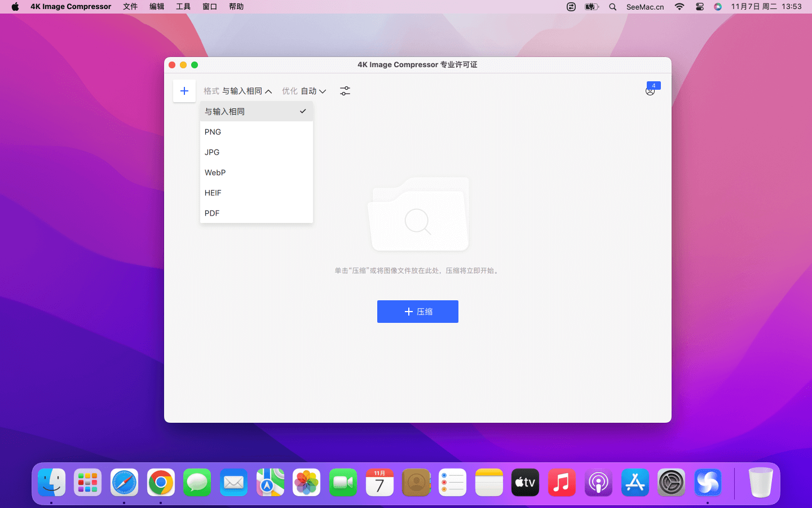Open System Preferences from the dock
This screenshot has height=508, width=812.
(x=671, y=483)
